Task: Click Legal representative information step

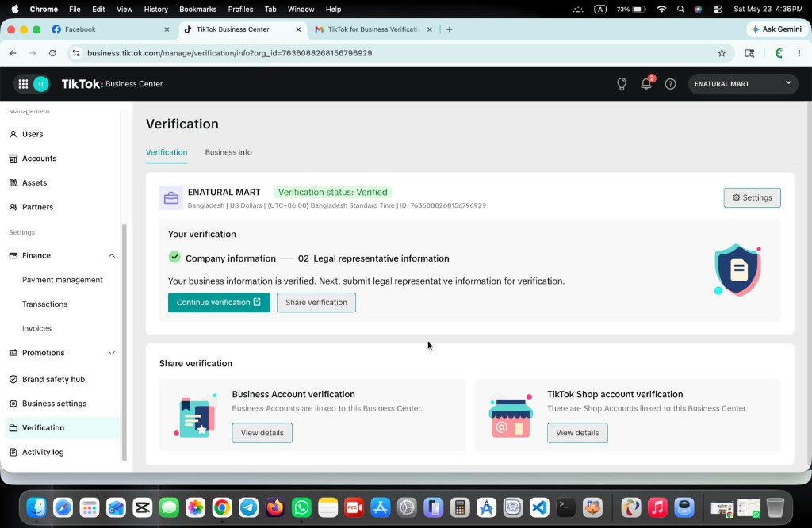Action: point(373,258)
